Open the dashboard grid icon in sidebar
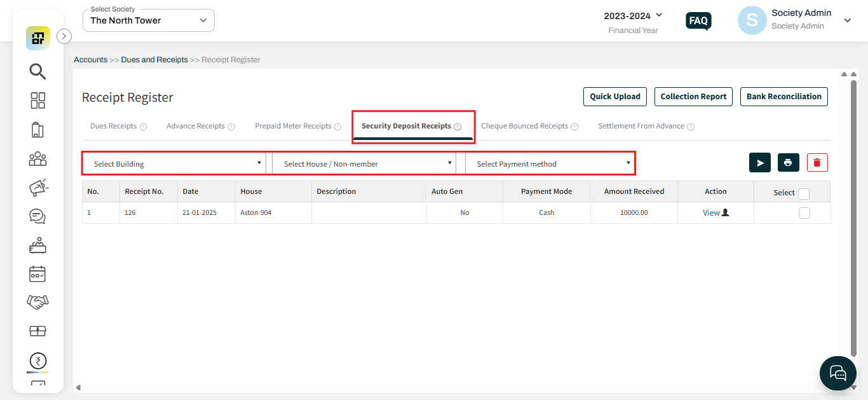Screen dimensions: 868x400 (37, 100)
